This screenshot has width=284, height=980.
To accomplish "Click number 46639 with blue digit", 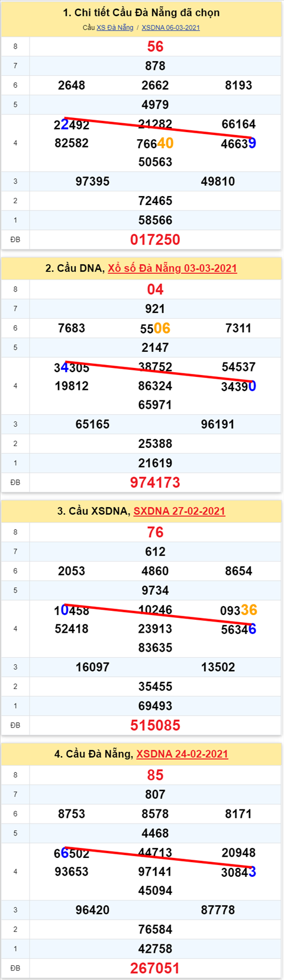I will coord(238,143).
